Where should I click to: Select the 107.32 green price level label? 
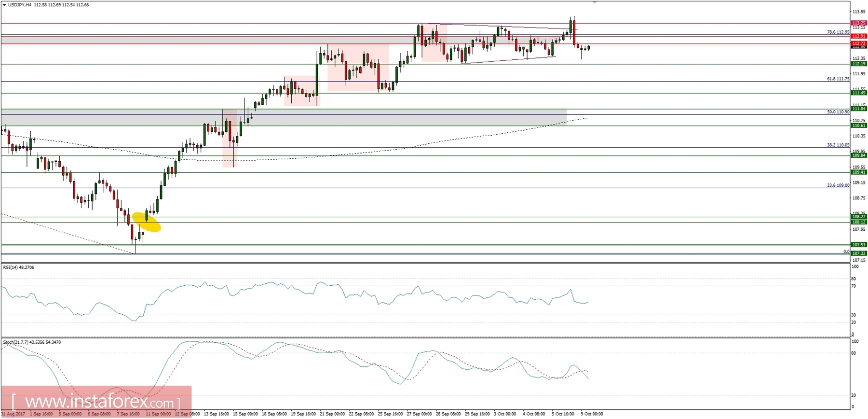coord(859,253)
